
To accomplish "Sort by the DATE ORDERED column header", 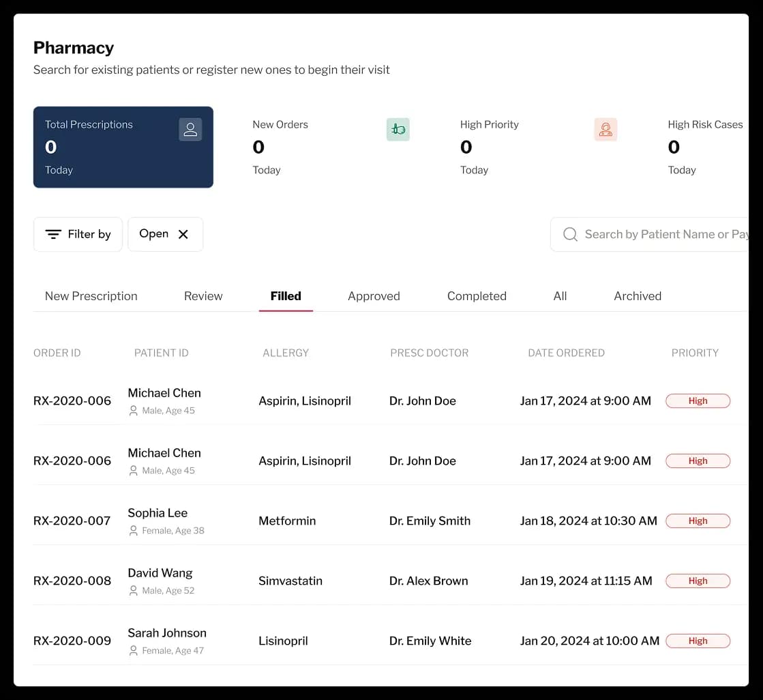I will [x=566, y=353].
